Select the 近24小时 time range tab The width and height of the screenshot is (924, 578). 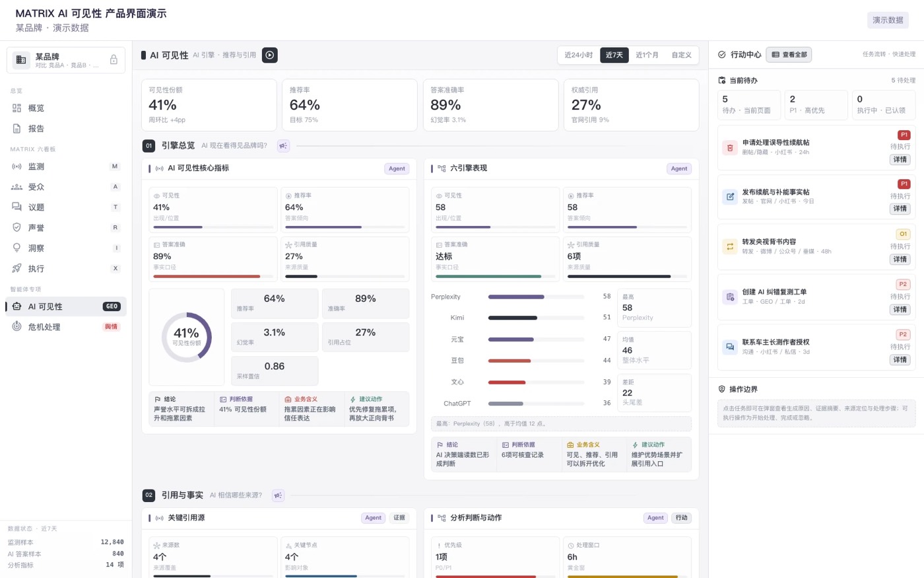pyautogui.click(x=579, y=55)
